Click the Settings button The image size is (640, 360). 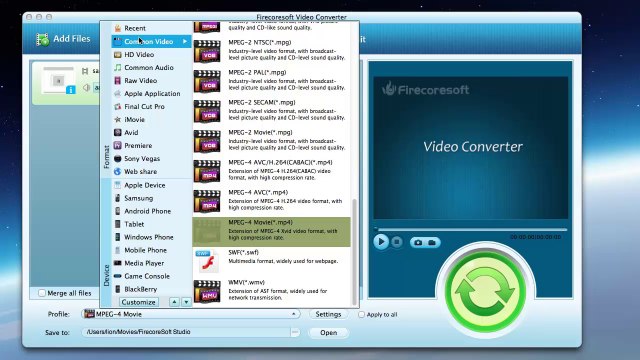click(328, 314)
